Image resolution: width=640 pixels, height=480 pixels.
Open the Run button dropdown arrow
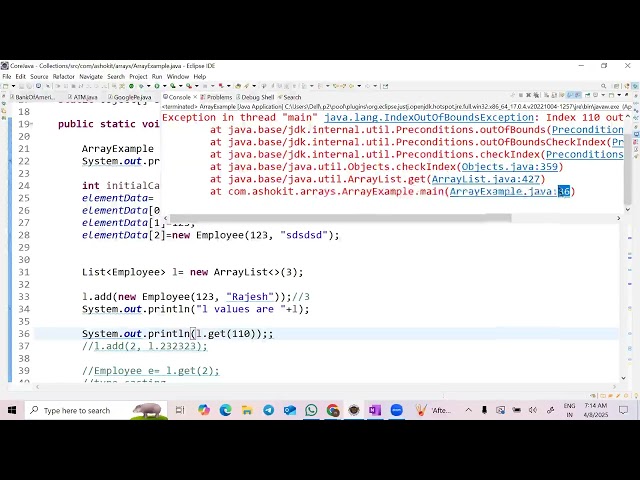click(165, 86)
